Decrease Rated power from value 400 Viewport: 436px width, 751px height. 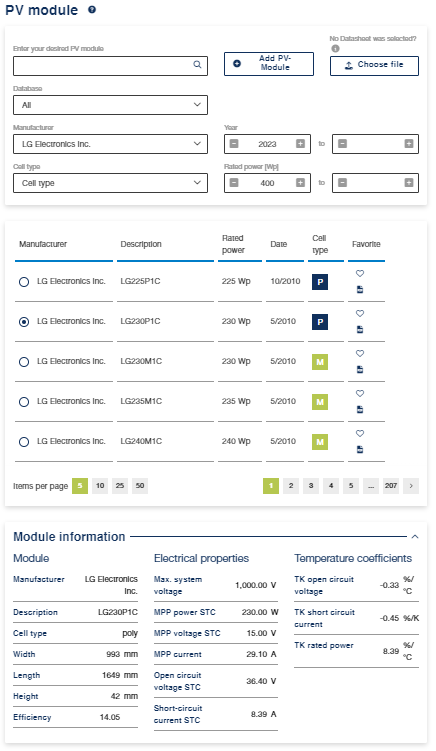tap(234, 183)
